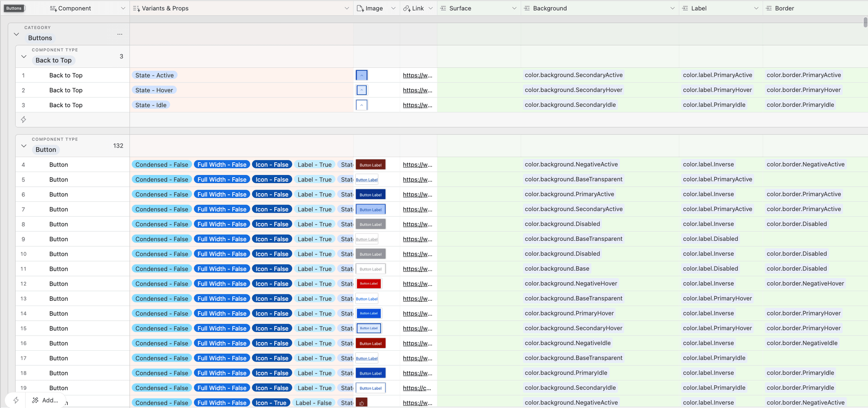
Task: Click the Variants & Props column type icon
Action: tap(136, 8)
